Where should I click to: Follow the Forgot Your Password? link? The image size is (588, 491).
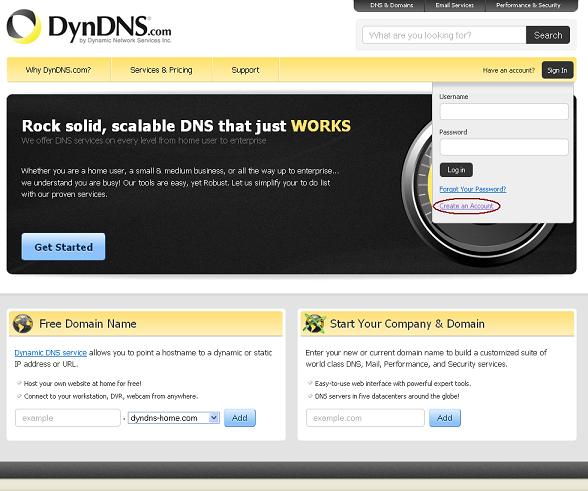click(x=472, y=189)
